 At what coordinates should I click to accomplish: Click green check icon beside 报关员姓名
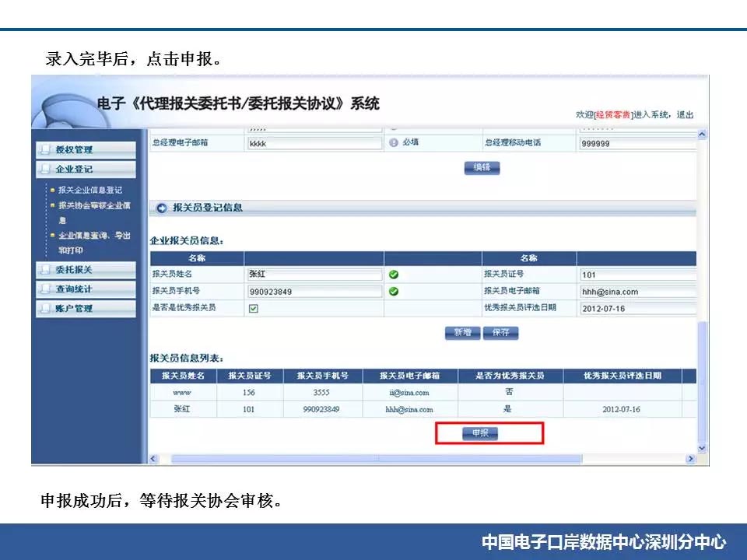click(x=394, y=275)
